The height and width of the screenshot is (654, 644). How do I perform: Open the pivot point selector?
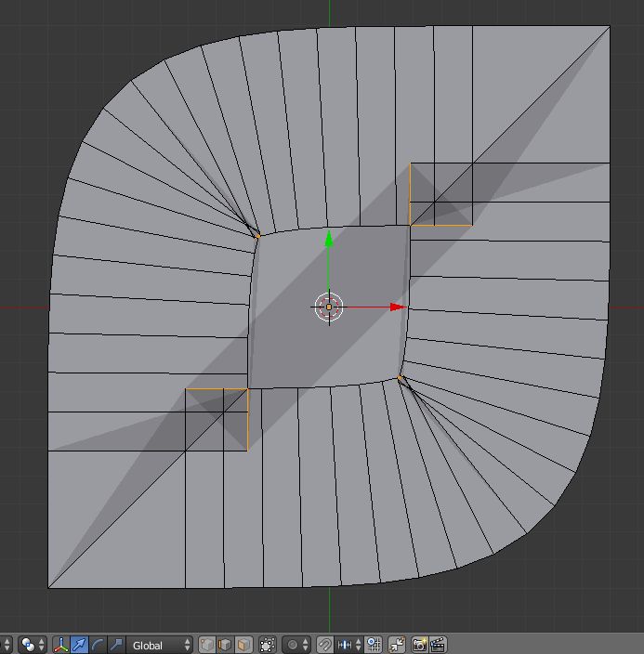[33, 645]
